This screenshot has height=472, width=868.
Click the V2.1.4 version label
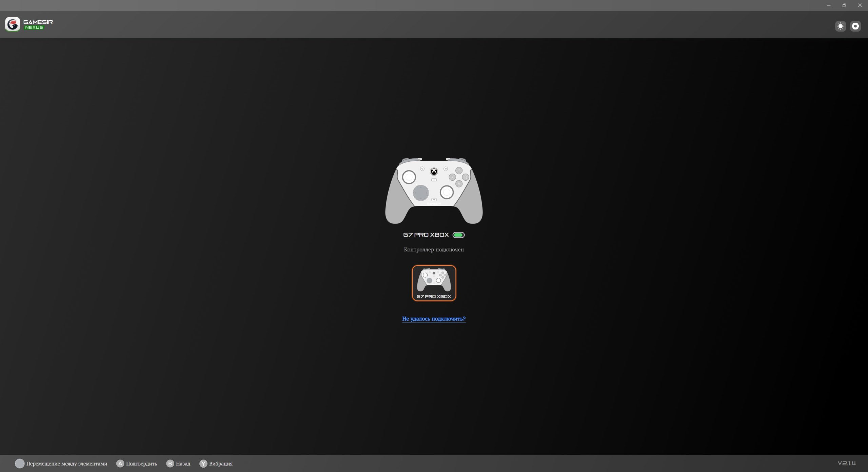point(847,463)
